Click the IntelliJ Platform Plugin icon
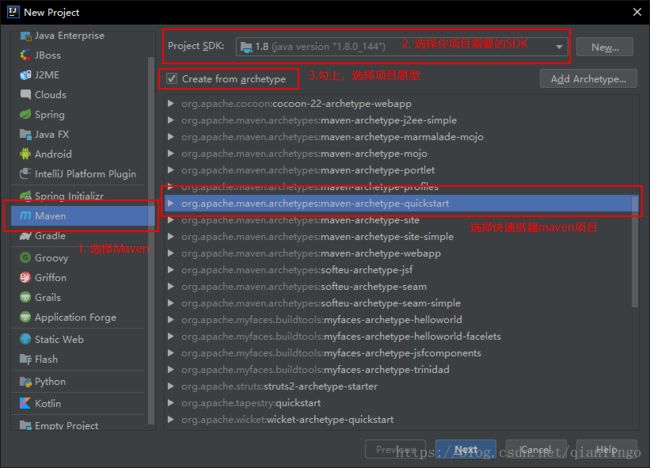This screenshot has height=468, width=650. point(25,174)
